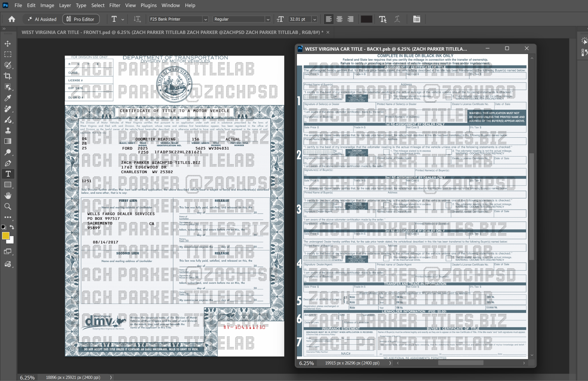Open the Character and Paragraph panels icon

(x=417, y=19)
